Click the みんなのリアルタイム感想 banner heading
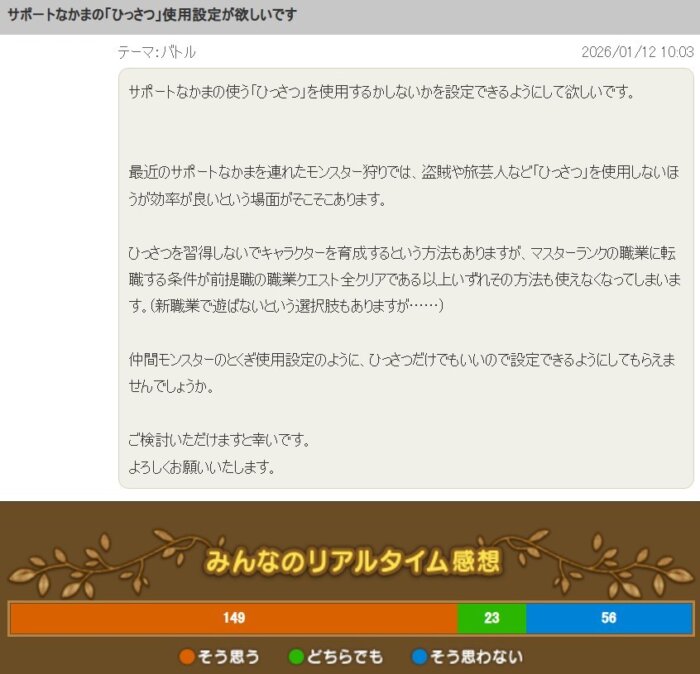The image size is (700, 674). tap(352, 562)
